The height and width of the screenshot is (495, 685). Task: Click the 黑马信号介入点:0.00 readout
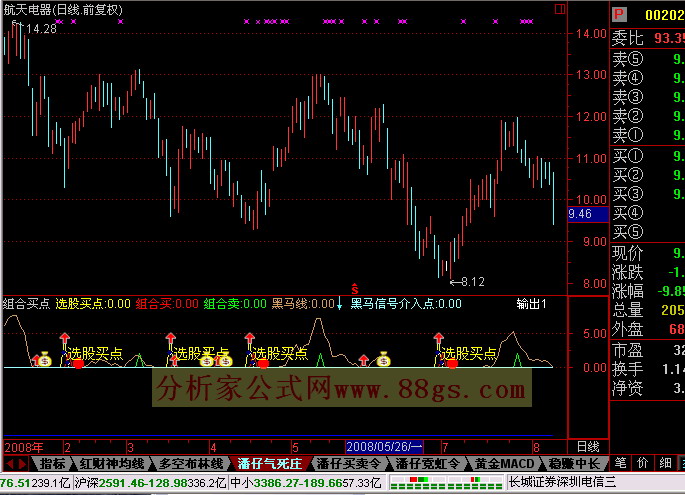tap(406, 303)
